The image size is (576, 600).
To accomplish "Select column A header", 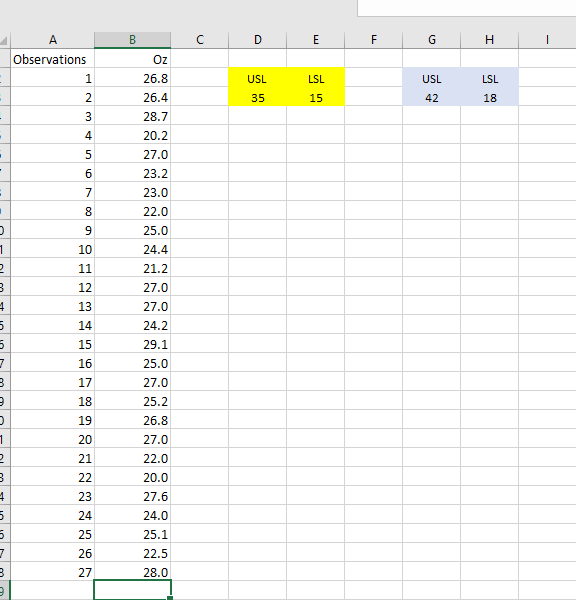I will pos(52,40).
